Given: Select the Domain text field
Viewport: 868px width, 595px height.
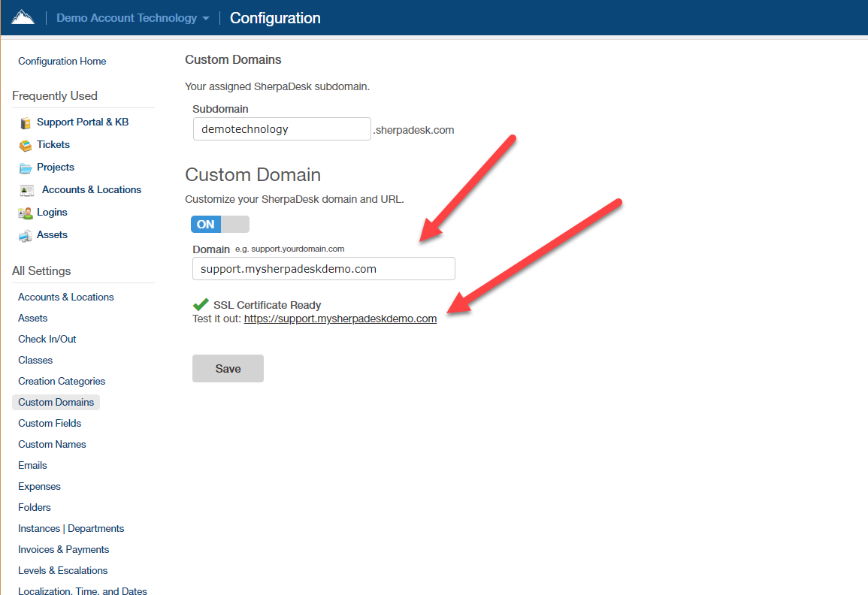Looking at the screenshot, I should [323, 268].
